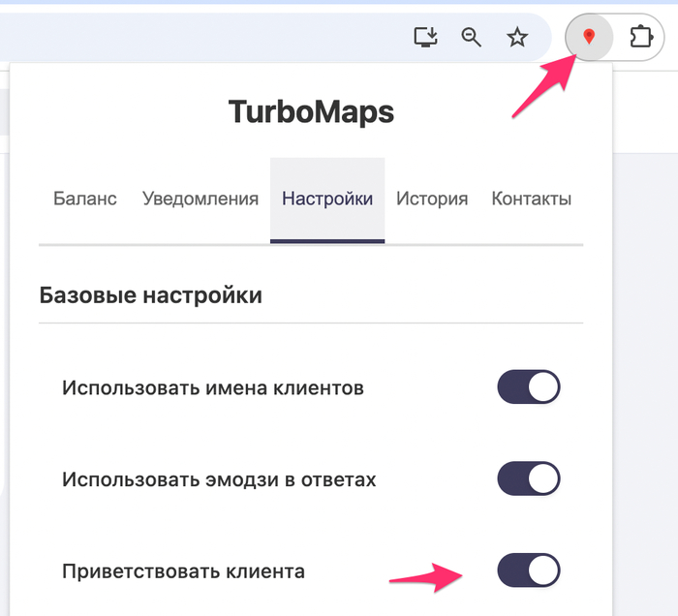Screen dimensions: 678x616
Task: Turn off "Использовать эмодзи в ответах" switch
Action: click(529, 478)
